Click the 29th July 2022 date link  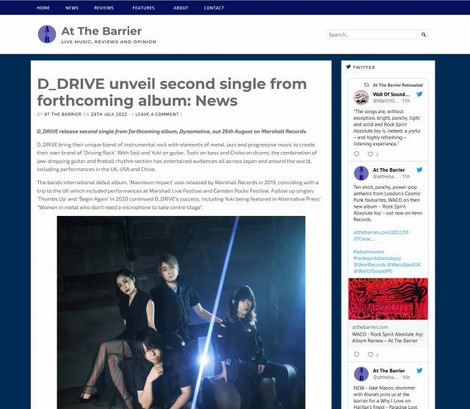[109, 114]
